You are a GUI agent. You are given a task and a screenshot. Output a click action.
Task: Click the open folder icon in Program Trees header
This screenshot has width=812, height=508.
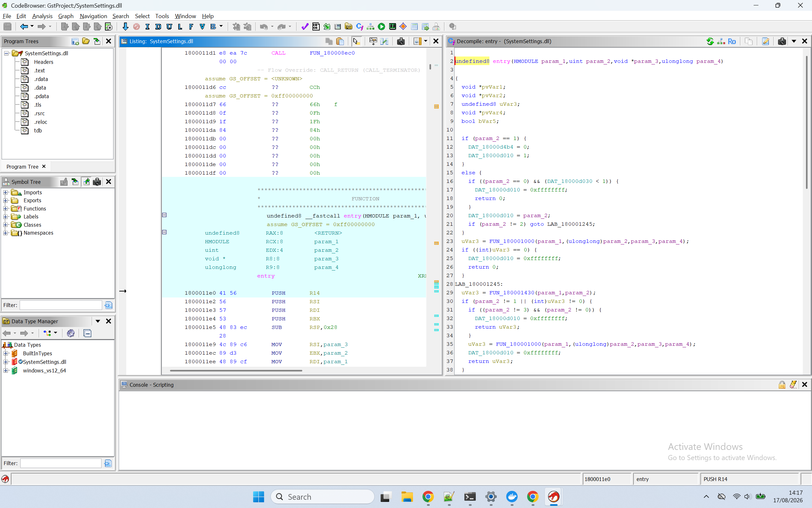point(86,41)
